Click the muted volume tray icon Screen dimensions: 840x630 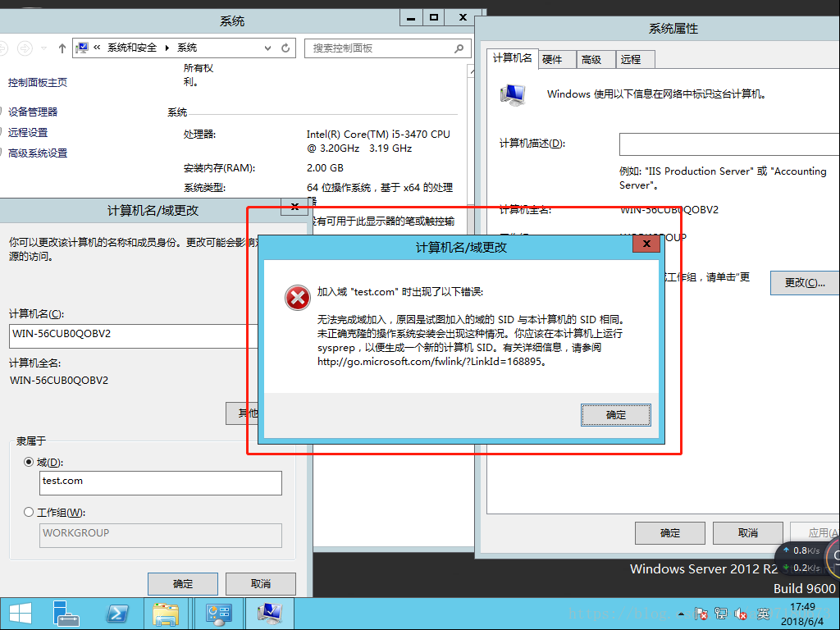tap(741, 614)
